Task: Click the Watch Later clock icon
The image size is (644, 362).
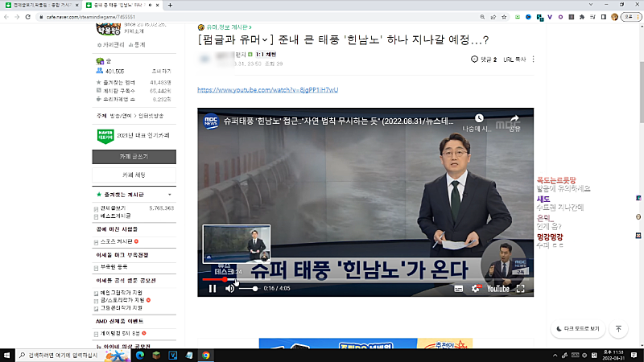Action: [479, 120]
